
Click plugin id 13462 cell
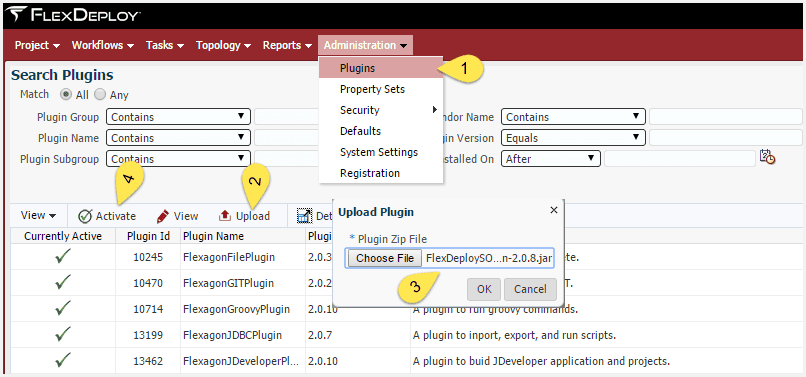(x=148, y=361)
